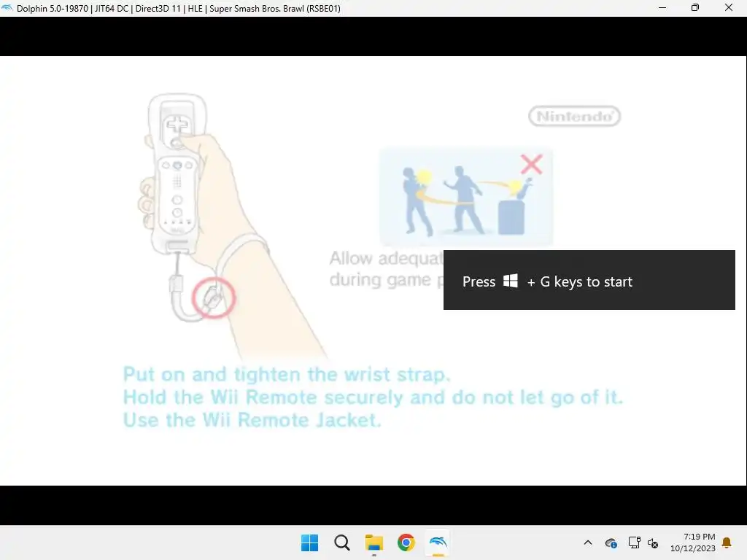
Task: Open the Windows Start menu
Action: (x=309, y=542)
